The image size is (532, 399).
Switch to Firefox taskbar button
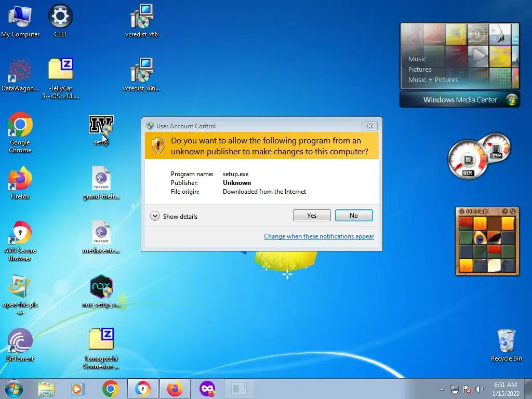tap(175, 389)
